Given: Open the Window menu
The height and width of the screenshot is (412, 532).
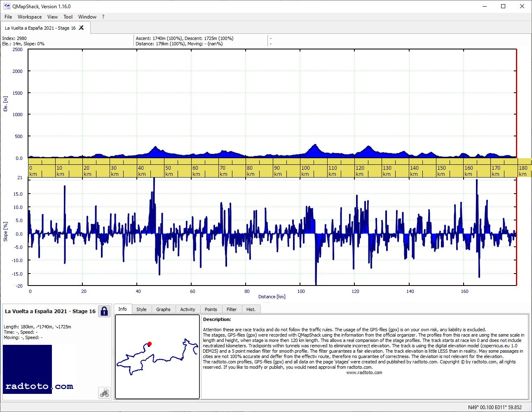Looking at the screenshot, I should pos(87,17).
